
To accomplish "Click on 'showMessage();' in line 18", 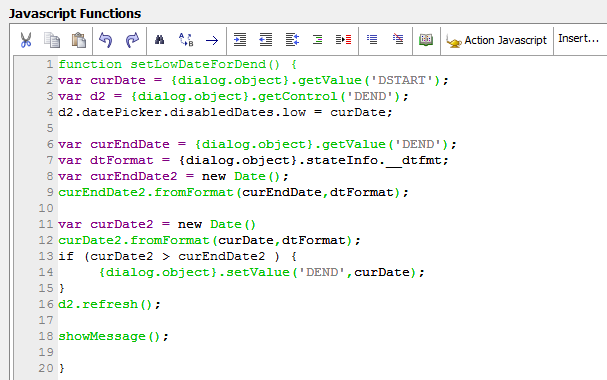I will (x=113, y=336).
